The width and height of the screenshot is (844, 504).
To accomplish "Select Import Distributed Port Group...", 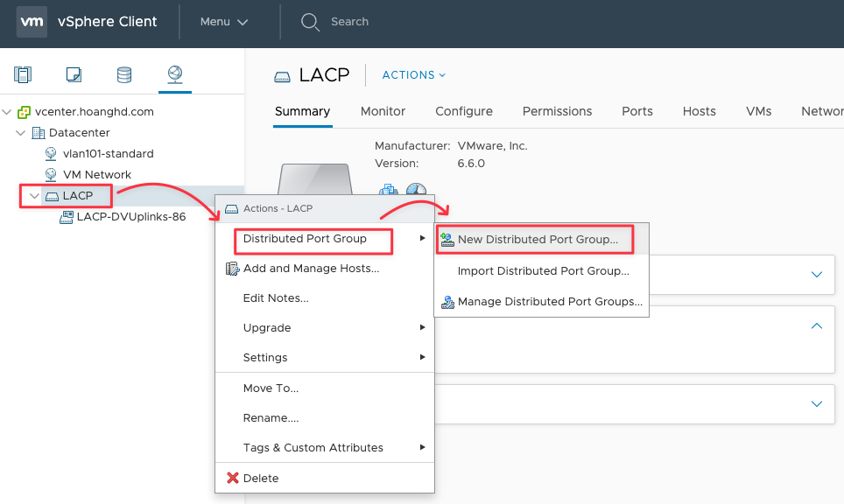I will 541,271.
